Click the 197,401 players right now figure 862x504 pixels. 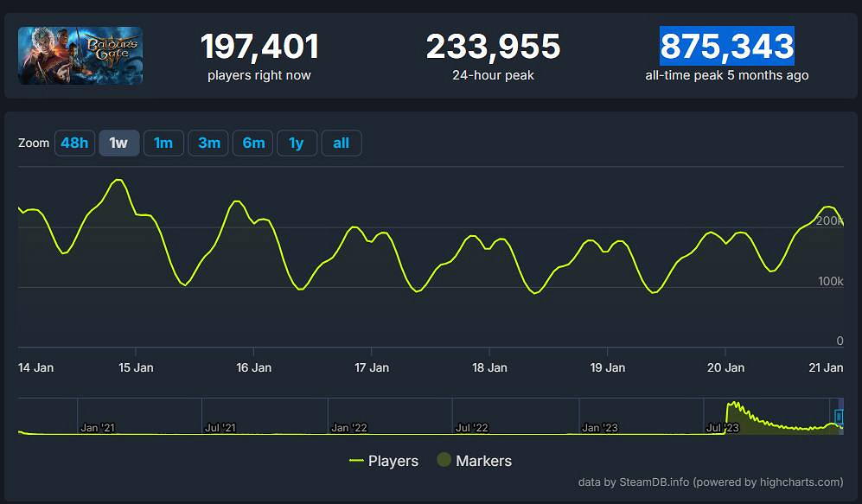[x=259, y=47]
